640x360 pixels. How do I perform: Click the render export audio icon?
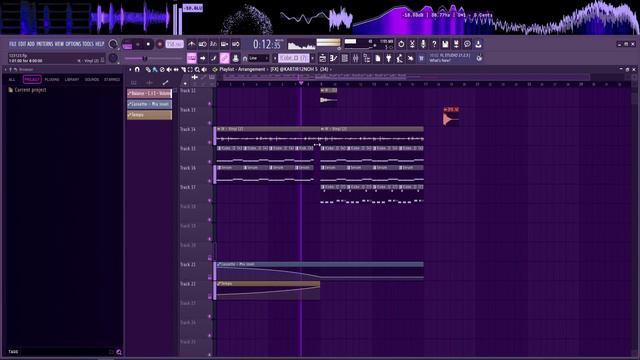tap(456, 44)
